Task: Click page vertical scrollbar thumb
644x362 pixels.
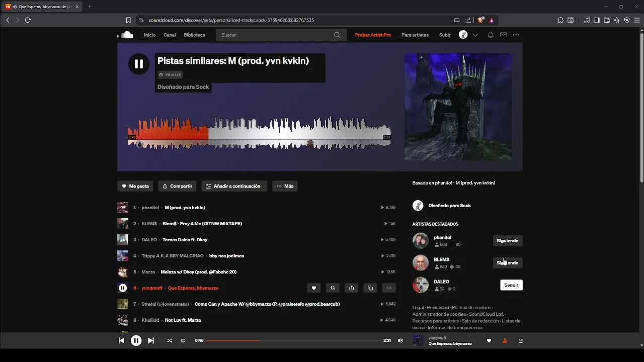Action: (x=641, y=108)
